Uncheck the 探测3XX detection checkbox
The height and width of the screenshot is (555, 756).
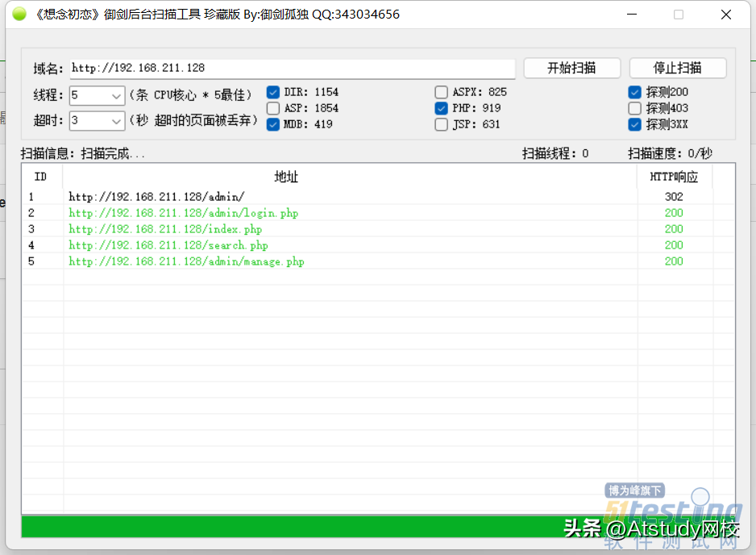[635, 124]
